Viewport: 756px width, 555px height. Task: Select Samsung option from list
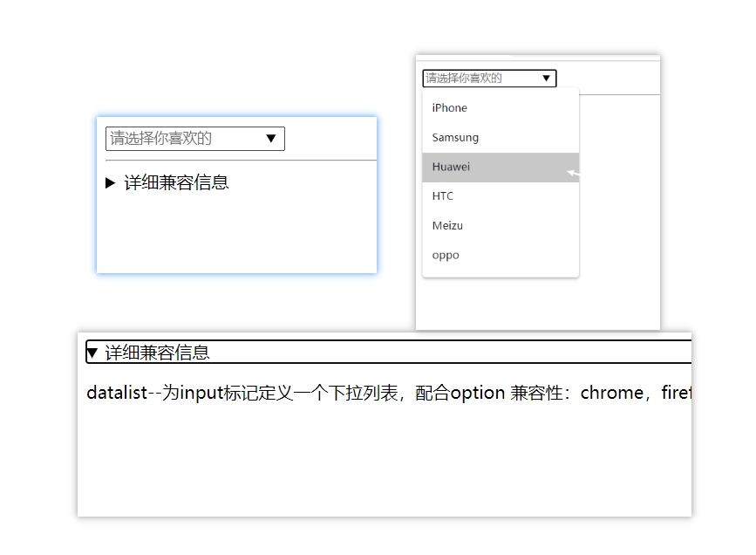pyautogui.click(x=501, y=138)
